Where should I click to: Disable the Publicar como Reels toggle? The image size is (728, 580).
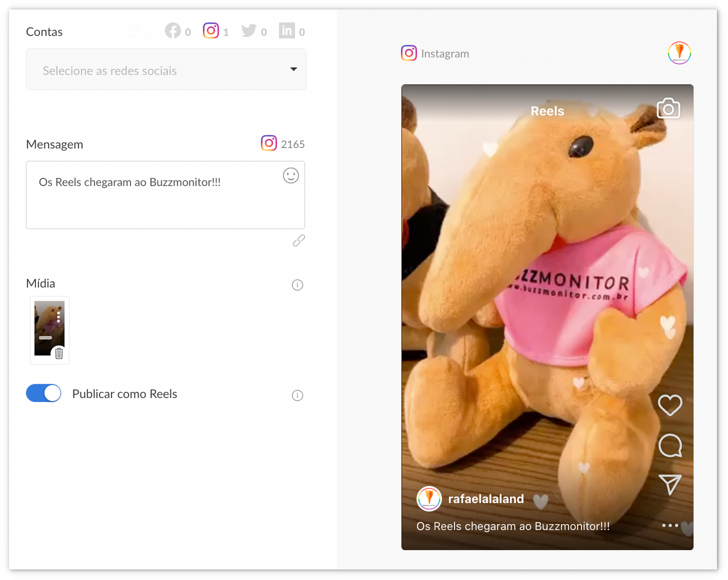click(43, 393)
